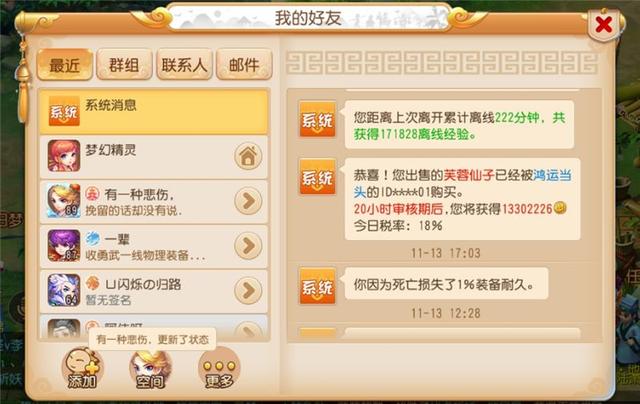
Task: Expand arrow for friend U闪烁の归路
Action: coord(248,291)
